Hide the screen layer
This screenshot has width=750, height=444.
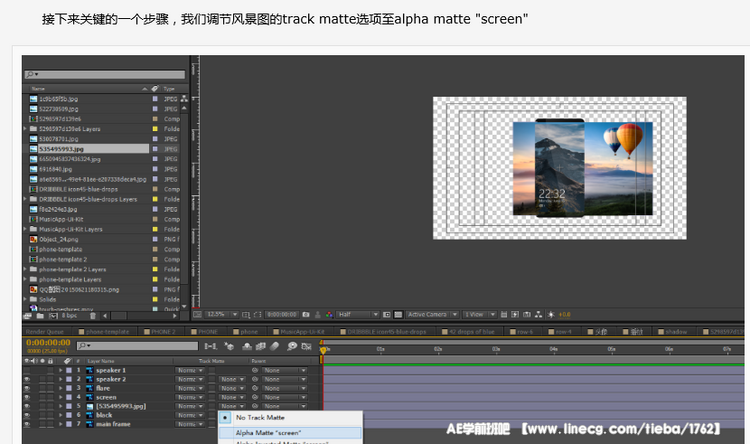27,398
